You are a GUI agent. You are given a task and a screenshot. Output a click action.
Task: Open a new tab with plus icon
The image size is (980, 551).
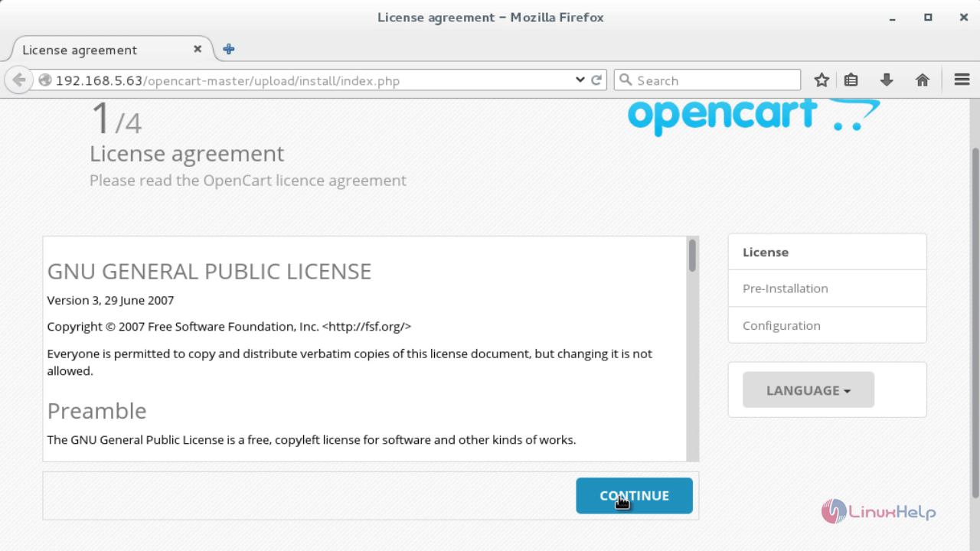[228, 49]
